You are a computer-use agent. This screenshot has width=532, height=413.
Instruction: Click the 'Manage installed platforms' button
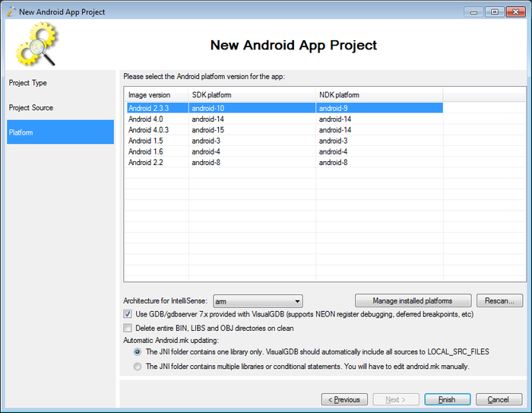(413, 301)
